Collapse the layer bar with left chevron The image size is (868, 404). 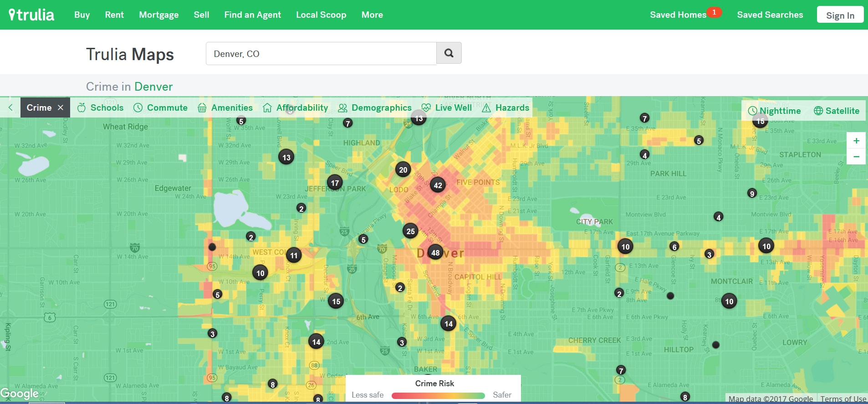point(10,107)
